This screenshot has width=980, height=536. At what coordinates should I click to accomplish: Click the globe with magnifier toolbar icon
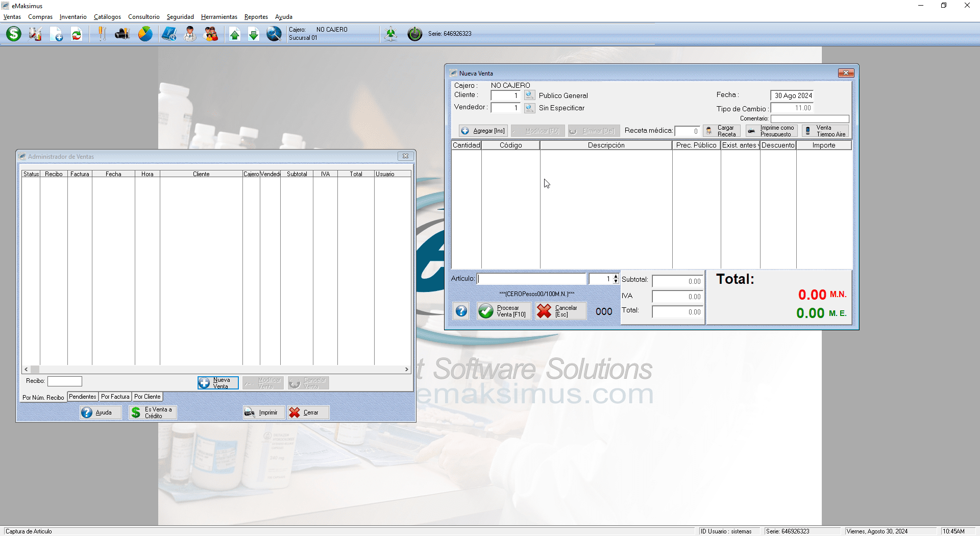[x=274, y=34]
